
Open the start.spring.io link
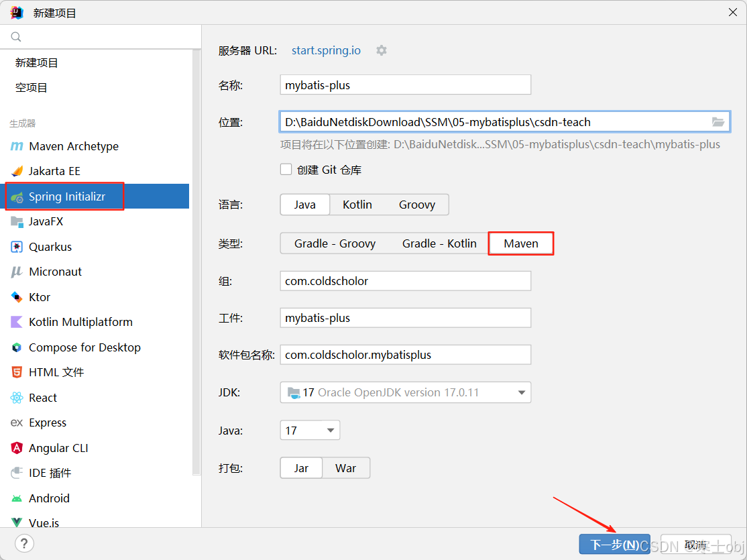coord(326,50)
